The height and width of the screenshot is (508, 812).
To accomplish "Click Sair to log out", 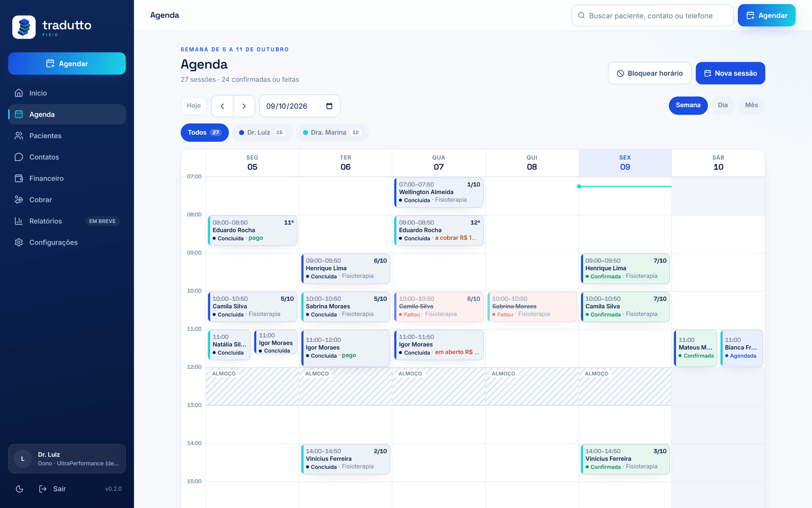I will pyautogui.click(x=53, y=489).
